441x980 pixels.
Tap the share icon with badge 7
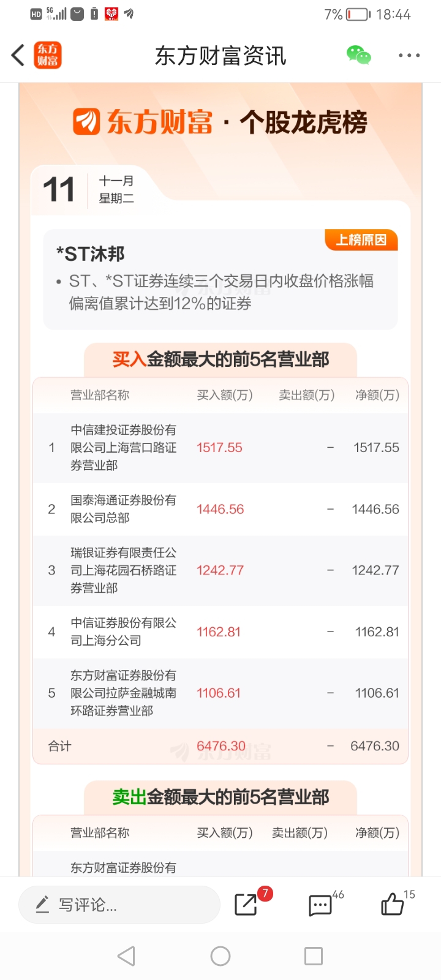[246, 904]
